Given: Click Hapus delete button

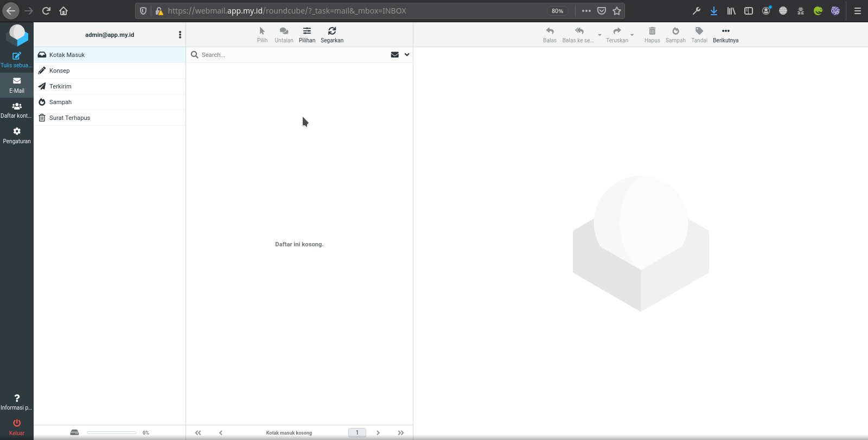Looking at the screenshot, I should (652, 35).
